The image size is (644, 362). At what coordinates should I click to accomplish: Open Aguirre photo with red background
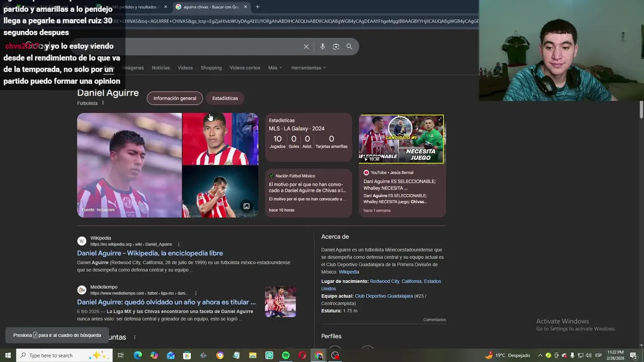220,139
